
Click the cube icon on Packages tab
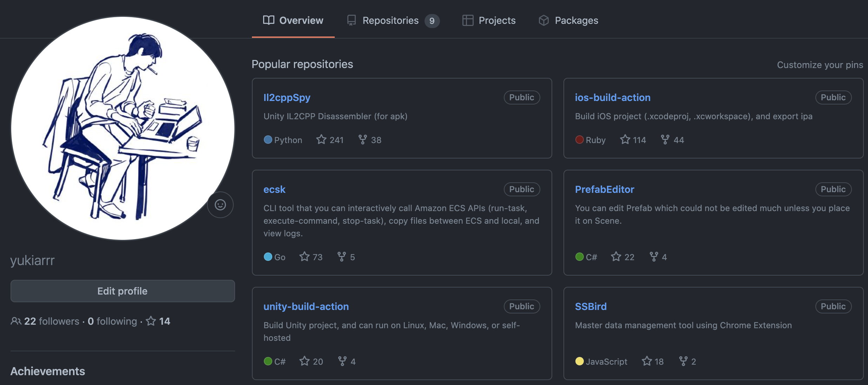pos(544,20)
